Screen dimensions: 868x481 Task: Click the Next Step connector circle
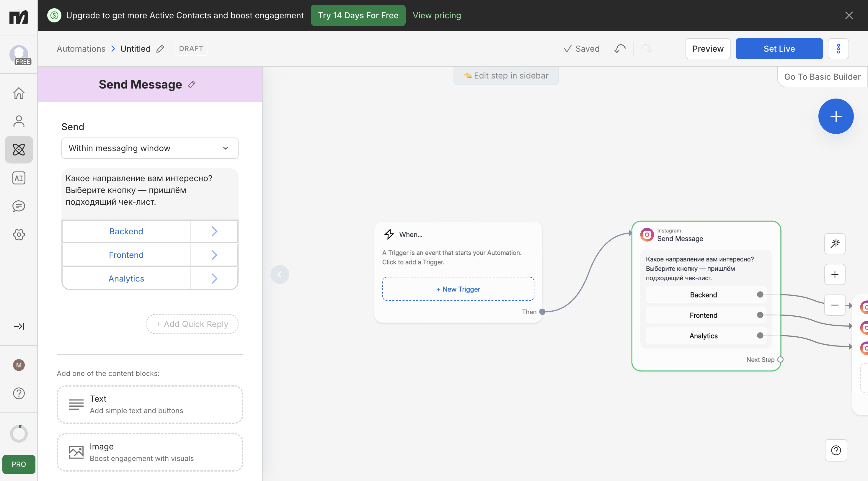(780, 360)
